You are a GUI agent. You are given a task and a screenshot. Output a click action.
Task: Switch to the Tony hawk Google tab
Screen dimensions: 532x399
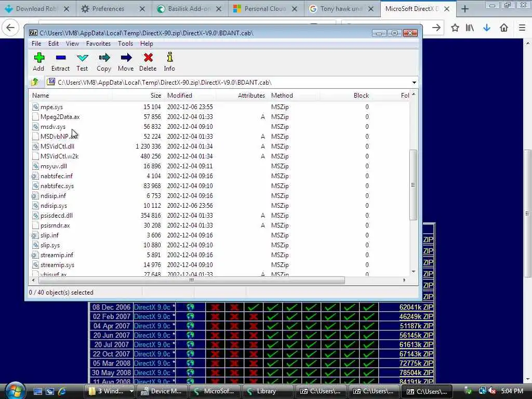[341, 9]
